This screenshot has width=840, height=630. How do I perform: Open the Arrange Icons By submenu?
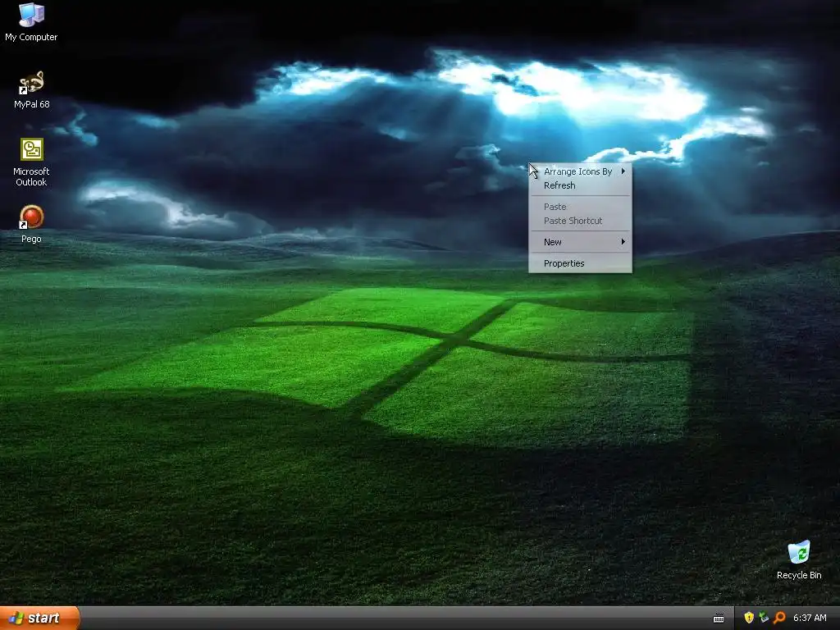point(580,171)
